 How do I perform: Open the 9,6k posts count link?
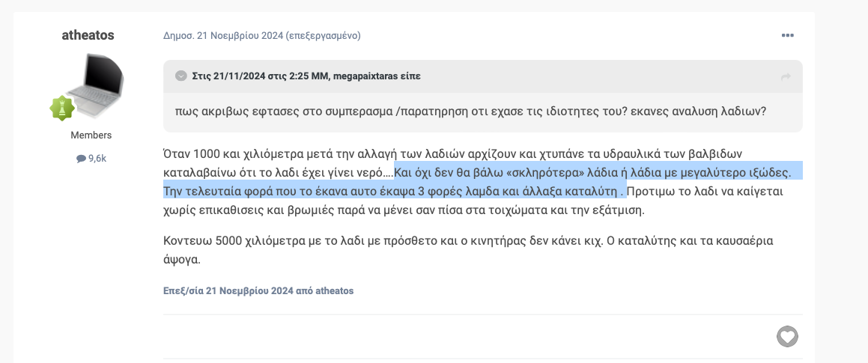pyautogui.click(x=91, y=158)
